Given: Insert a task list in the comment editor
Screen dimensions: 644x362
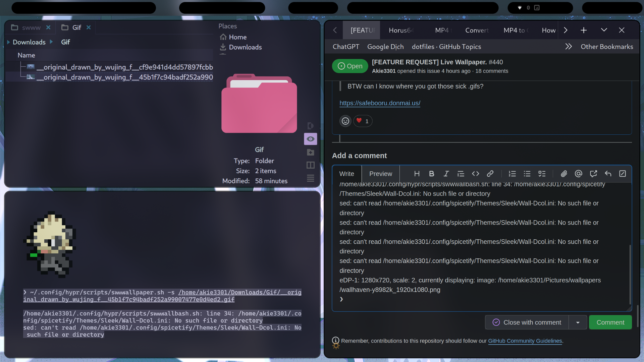Looking at the screenshot, I should [x=542, y=174].
